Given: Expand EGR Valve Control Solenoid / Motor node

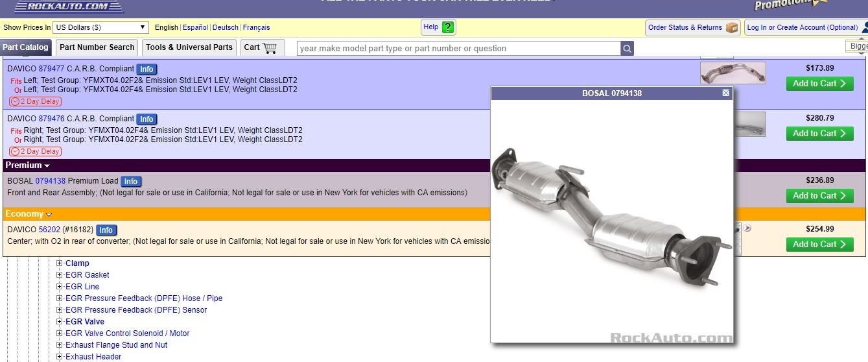Looking at the screenshot, I should tap(60, 333).
